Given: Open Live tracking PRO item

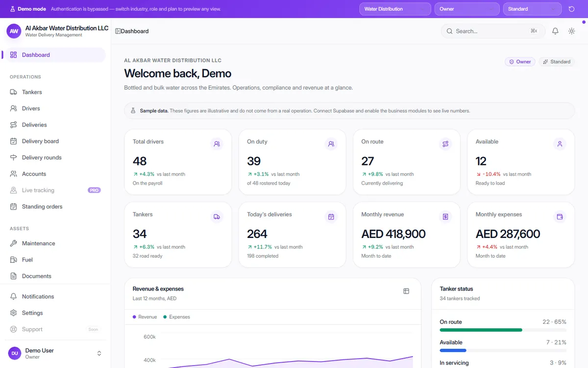Looking at the screenshot, I should 54,190.
